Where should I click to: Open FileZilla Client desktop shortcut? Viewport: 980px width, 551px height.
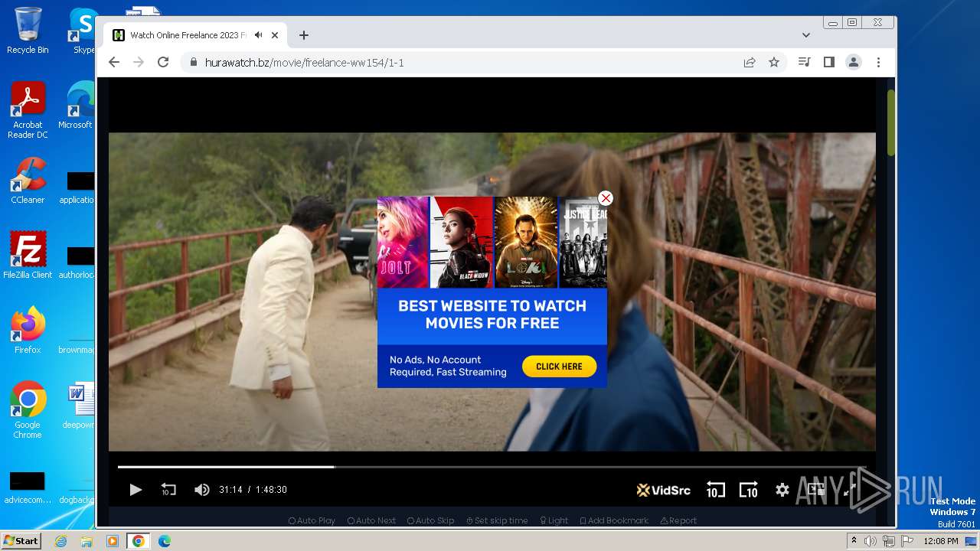(28, 256)
